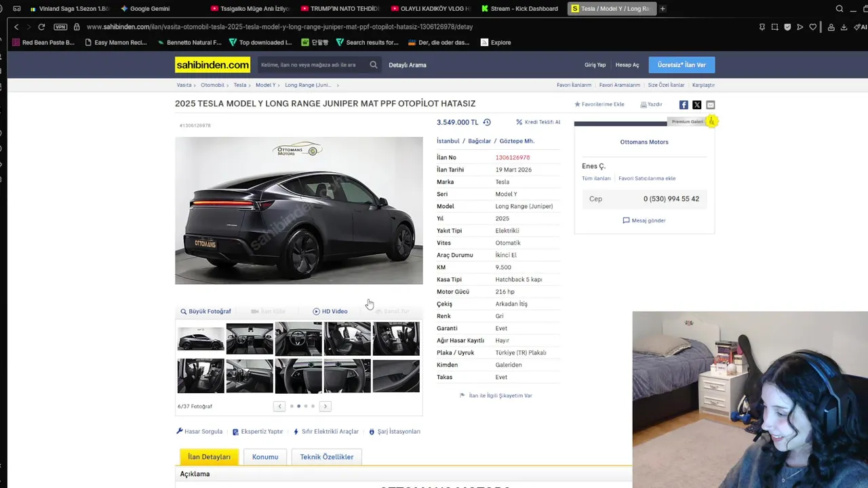Click the Premium Galeri yellow badge
The width and height of the screenshot is (868, 488).
coord(711,121)
